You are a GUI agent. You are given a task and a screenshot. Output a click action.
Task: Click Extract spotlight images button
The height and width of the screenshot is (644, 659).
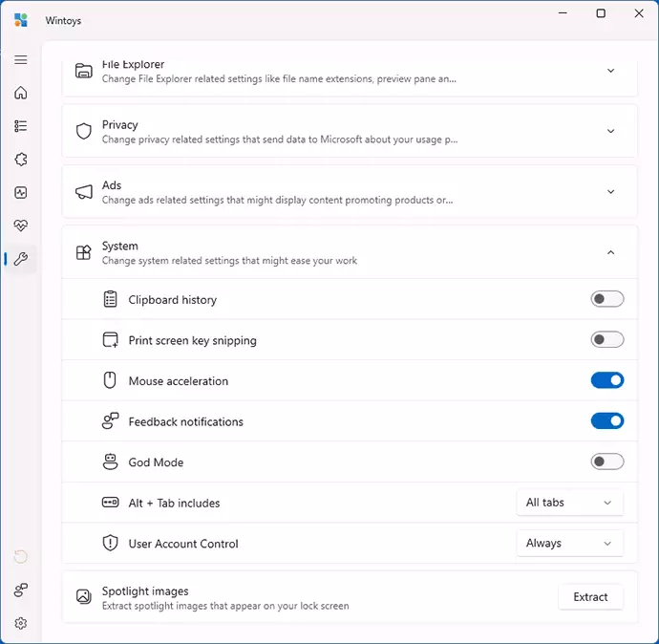[590, 597]
